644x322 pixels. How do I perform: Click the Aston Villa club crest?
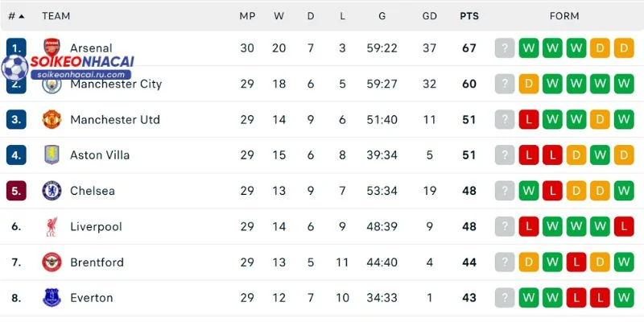tap(52, 155)
